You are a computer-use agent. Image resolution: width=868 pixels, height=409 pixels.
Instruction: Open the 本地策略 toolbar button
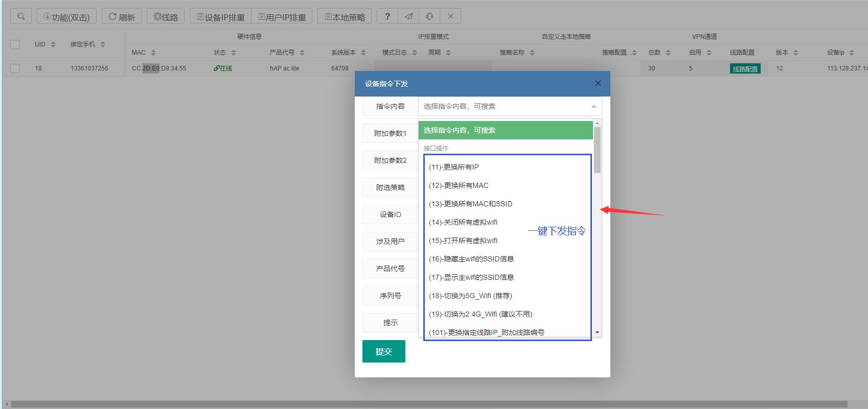345,16
